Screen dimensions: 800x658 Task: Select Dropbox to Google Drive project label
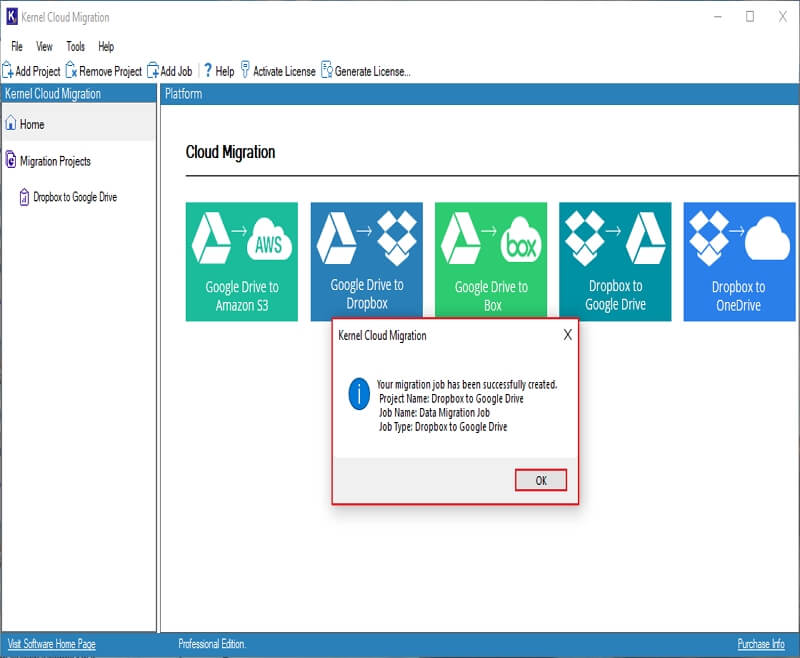click(75, 197)
